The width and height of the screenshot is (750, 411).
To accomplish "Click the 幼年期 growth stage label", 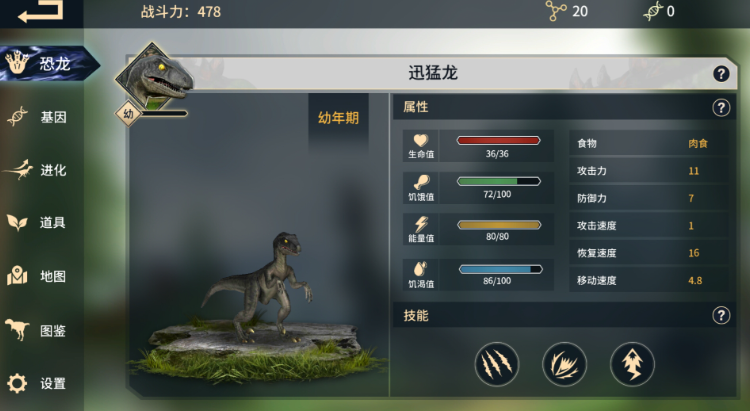I will point(339,118).
